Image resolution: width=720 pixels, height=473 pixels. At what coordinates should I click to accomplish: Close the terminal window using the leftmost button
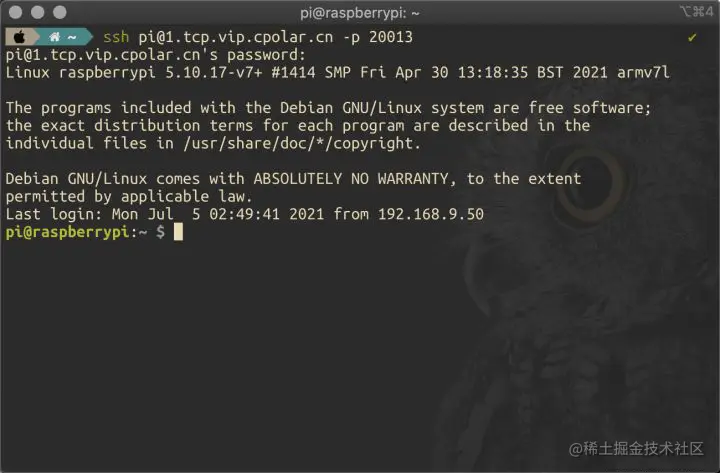click(x=16, y=12)
